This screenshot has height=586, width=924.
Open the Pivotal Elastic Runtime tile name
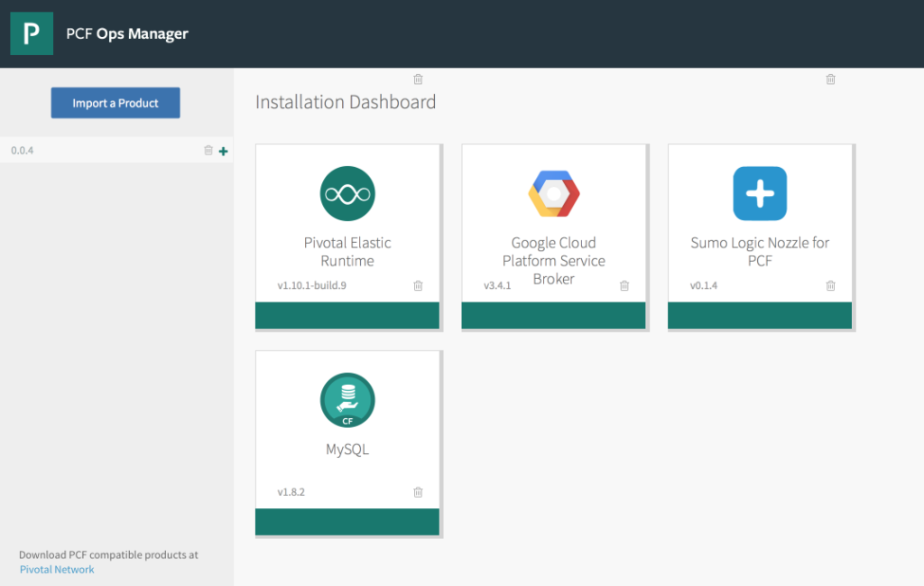347,252
